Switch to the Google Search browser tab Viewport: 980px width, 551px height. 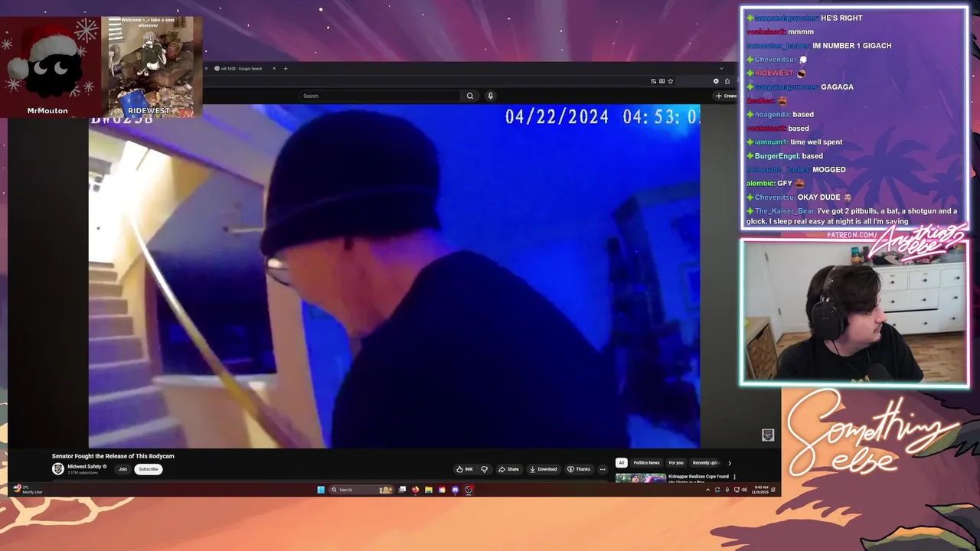[242, 68]
